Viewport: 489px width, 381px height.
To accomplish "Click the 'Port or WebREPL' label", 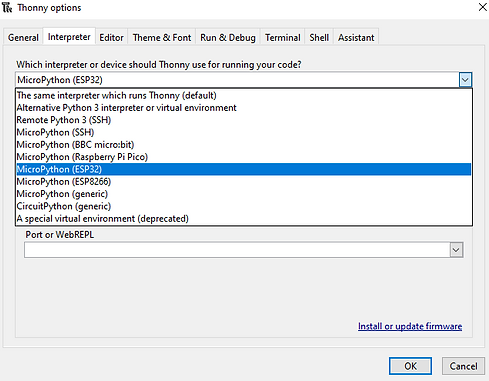I will (60, 235).
